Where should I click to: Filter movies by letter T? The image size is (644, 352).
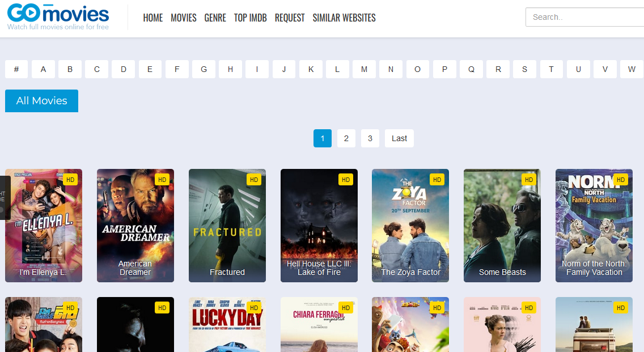(x=552, y=69)
